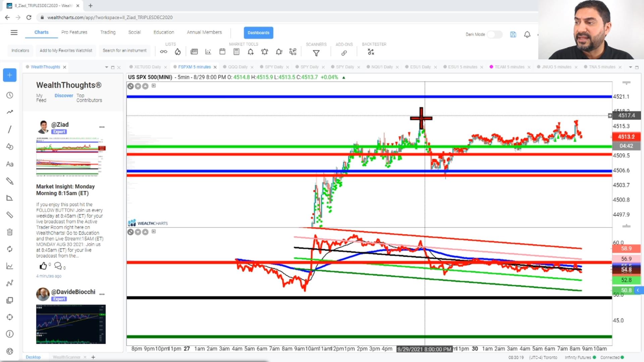The height and width of the screenshot is (362, 644).
Task: Switch to the TEAM 5 minutes tab
Action: tap(509, 67)
